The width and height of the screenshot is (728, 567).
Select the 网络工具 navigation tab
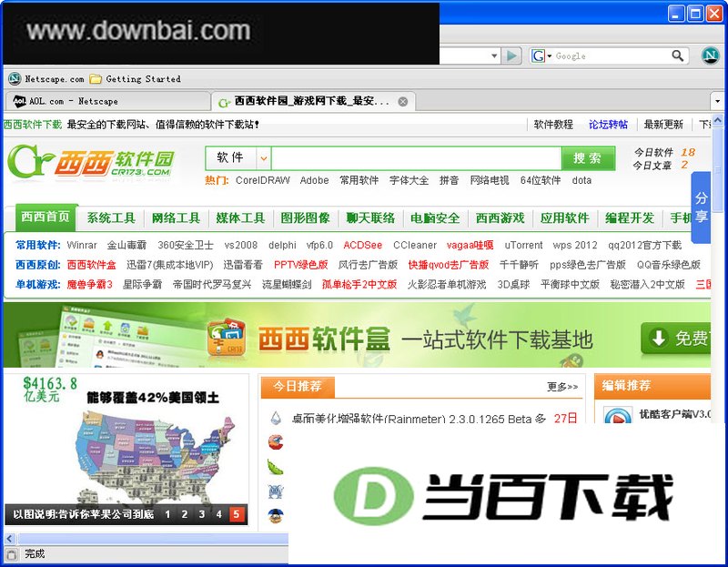(176, 218)
